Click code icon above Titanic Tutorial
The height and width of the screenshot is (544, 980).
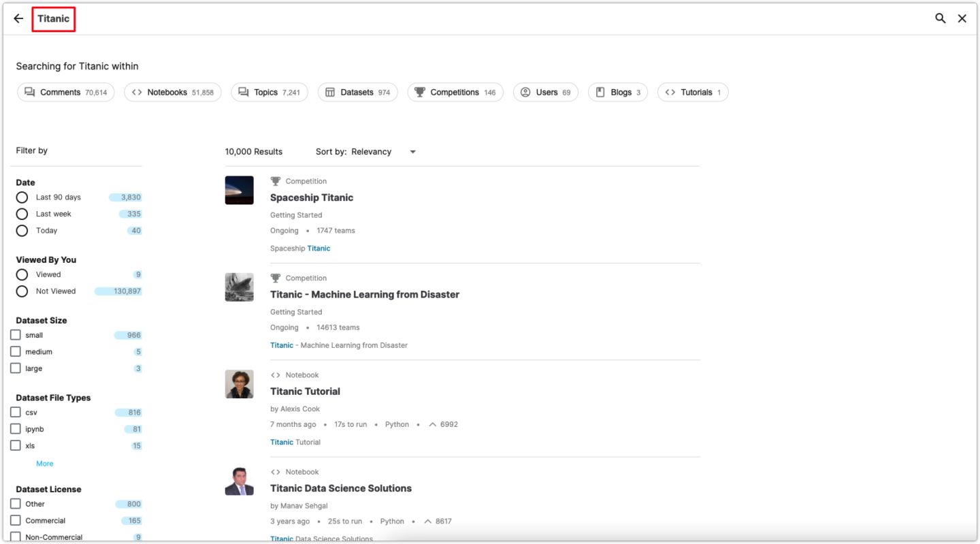click(x=276, y=375)
